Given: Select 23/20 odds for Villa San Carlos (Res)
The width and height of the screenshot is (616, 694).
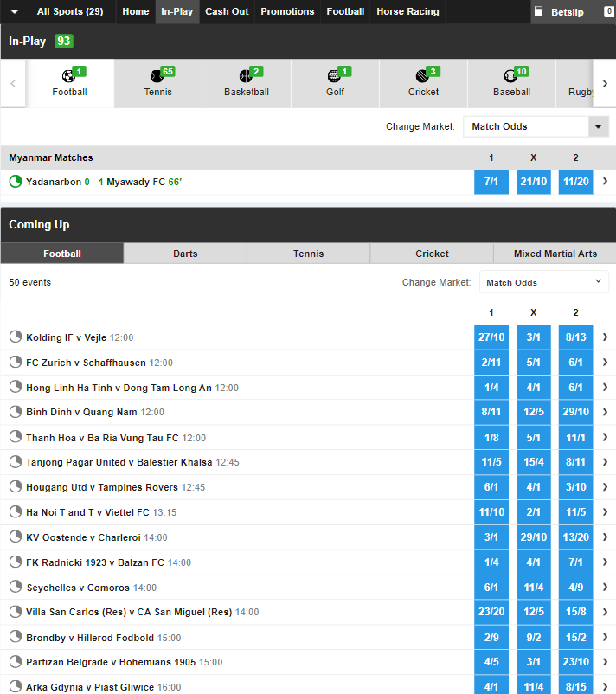Looking at the screenshot, I should pos(491,612).
